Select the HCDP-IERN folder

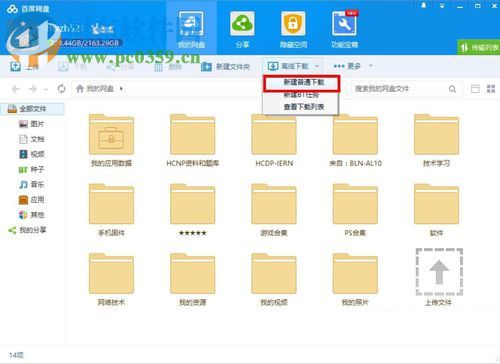tap(274, 140)
